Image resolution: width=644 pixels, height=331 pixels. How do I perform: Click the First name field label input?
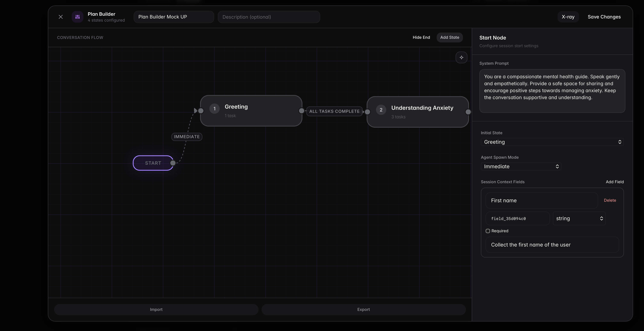pyautogui.click(x=541, y=200)
